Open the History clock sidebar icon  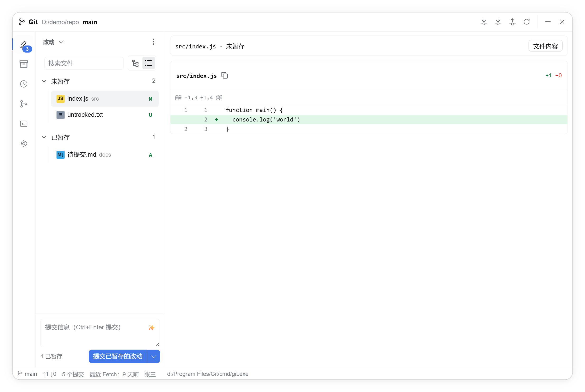[x=24, y=84]
